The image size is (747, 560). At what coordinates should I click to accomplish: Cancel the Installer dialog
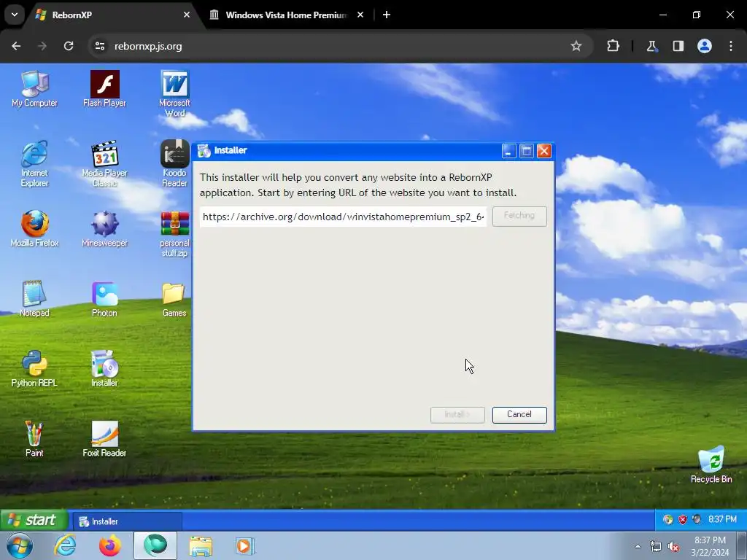[x=519, y=415]
